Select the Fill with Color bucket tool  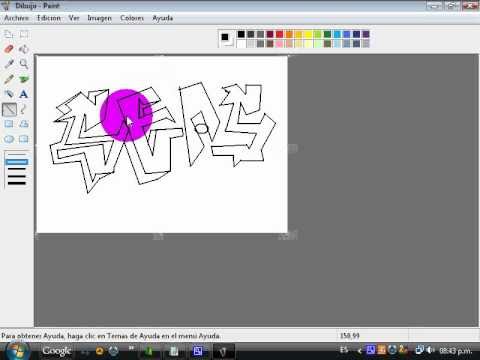(23, 49)
